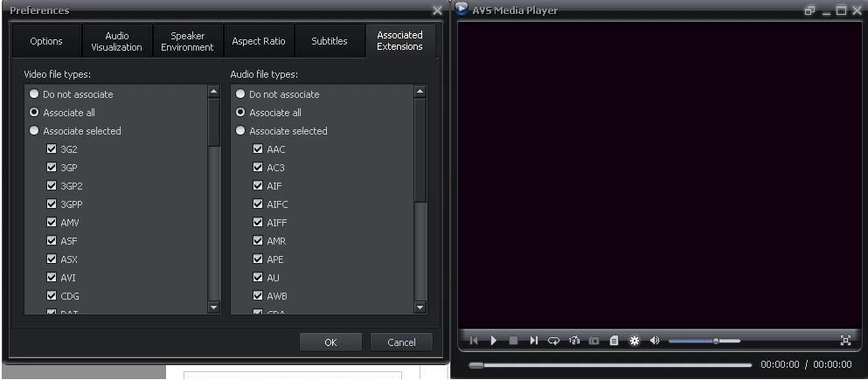Image resolution: width=868 pixels, height=380 pixels.
Task: Click the audio list scroll down arrow
Action: (420, 307)
